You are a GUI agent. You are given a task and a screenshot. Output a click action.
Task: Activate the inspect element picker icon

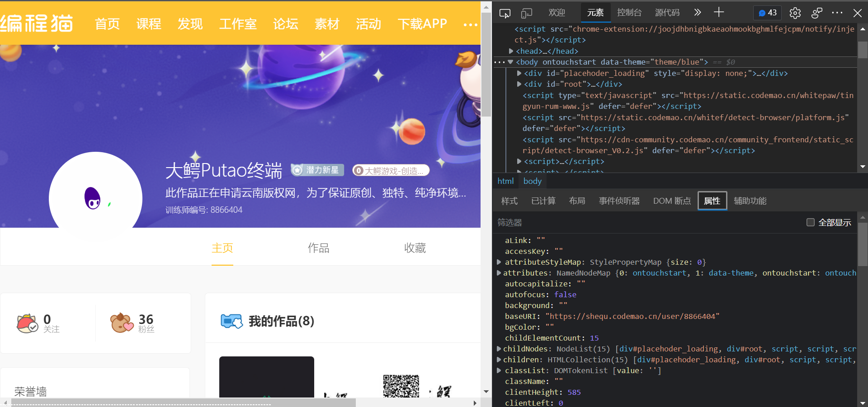tap(505, 13)
